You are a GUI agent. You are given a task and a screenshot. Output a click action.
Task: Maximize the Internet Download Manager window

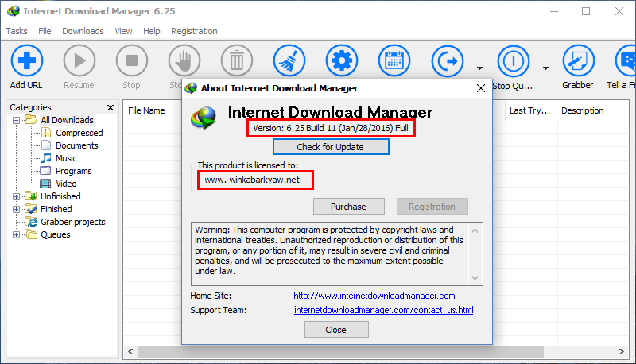(586, 11)
